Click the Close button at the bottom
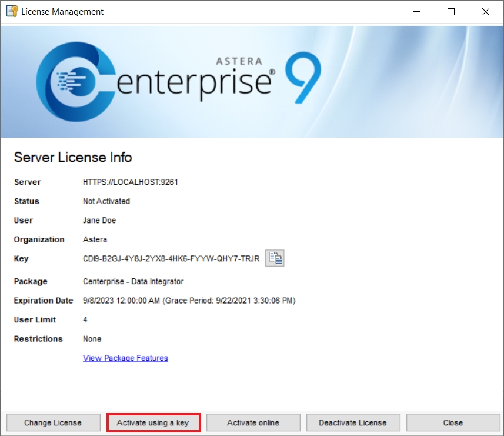 pyautogui.click(x=453, y=422)
